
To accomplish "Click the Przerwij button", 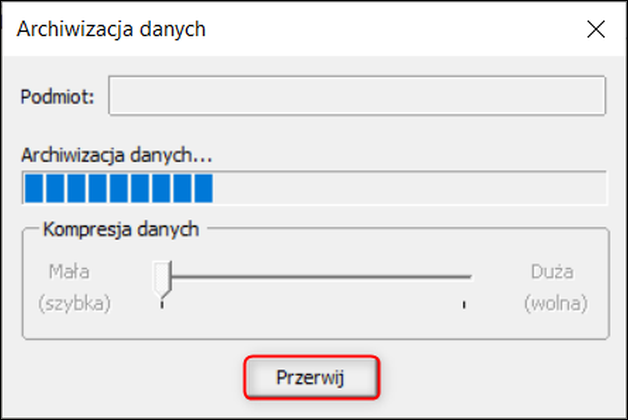I will point(312,378).
